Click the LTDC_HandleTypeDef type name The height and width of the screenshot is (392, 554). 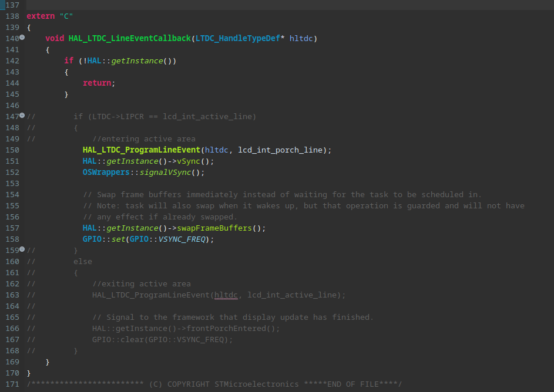(x=238, y=39)
